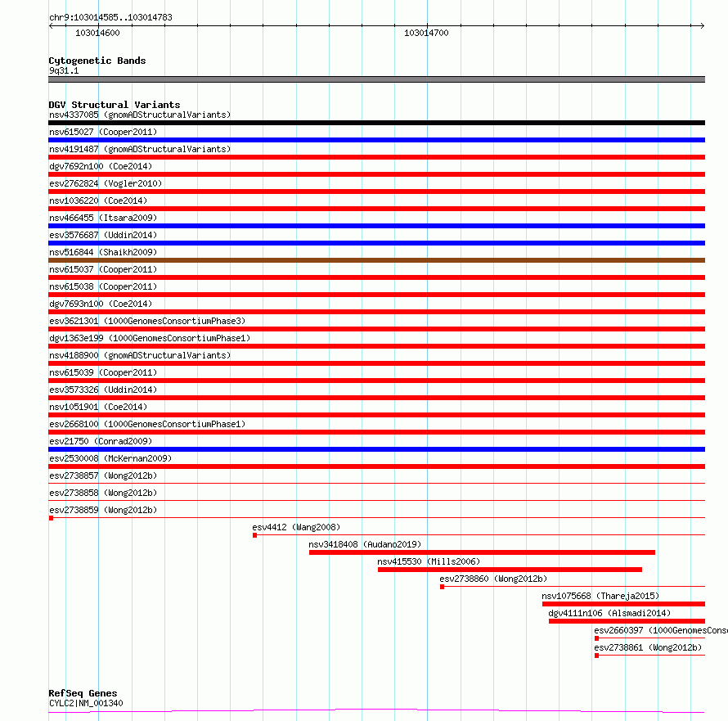Click right arrow on the coordinate ruler
Image resolution: width=728 pixels, height=721 pixels.
coord(702,26)
